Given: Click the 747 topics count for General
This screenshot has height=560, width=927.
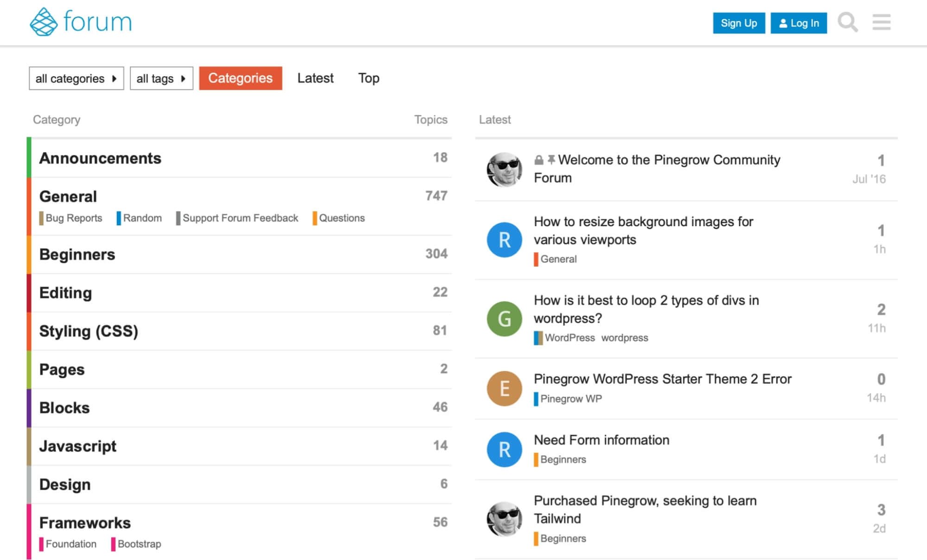Looking at the screenshot, I should click(436, 196).
